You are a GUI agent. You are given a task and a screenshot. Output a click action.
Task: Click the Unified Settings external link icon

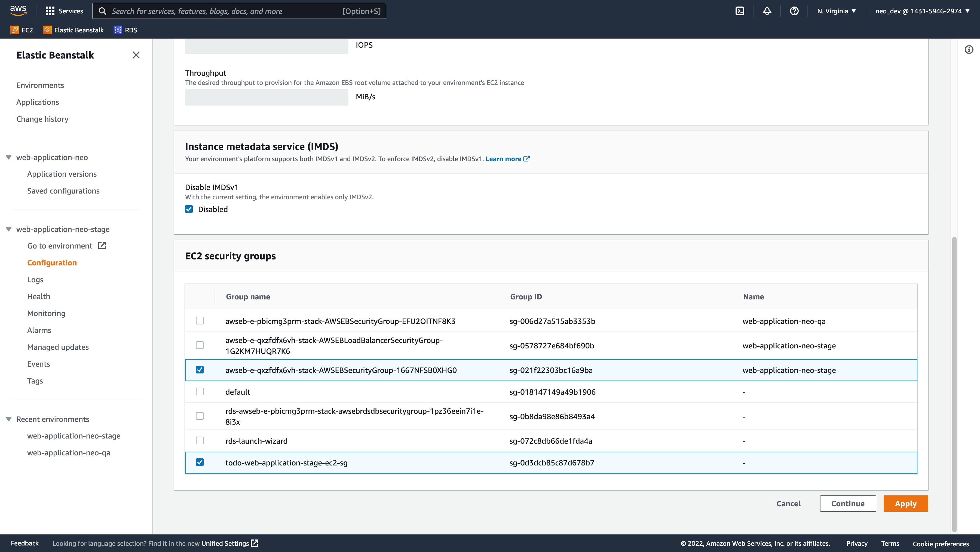(x=255, y=543)
